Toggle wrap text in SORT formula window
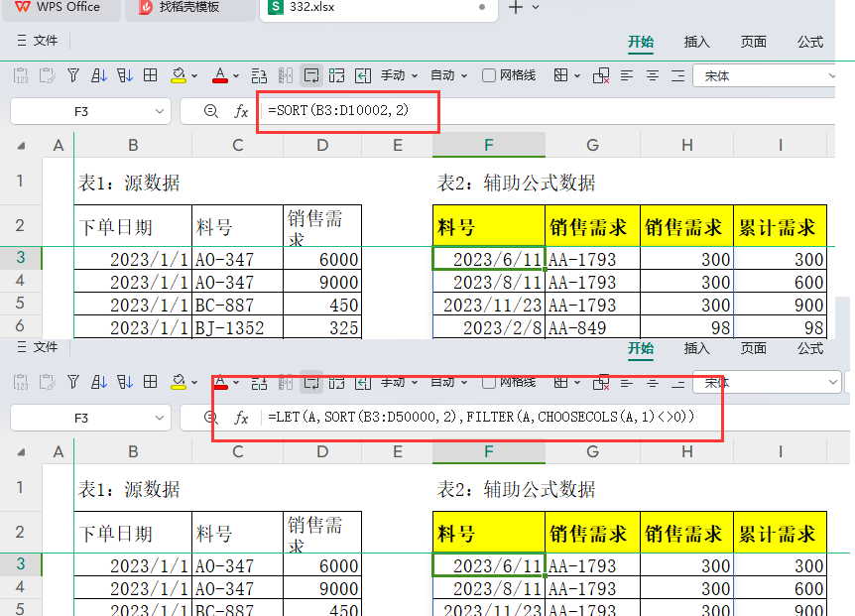This screenshot has height=616, width=855. tap(311, 75)
